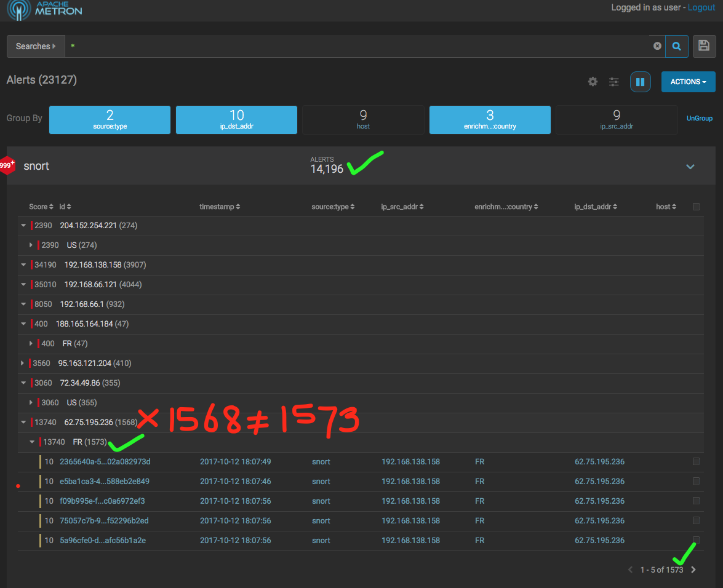Open alert 75057c7b-9...f52296b2ed

point(104,521)
